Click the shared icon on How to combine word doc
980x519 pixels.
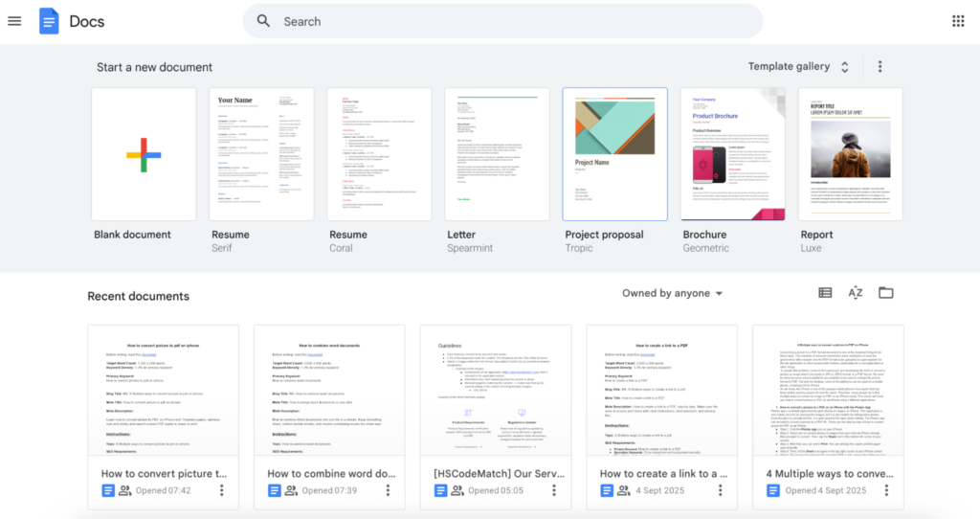tap(291, 491)
